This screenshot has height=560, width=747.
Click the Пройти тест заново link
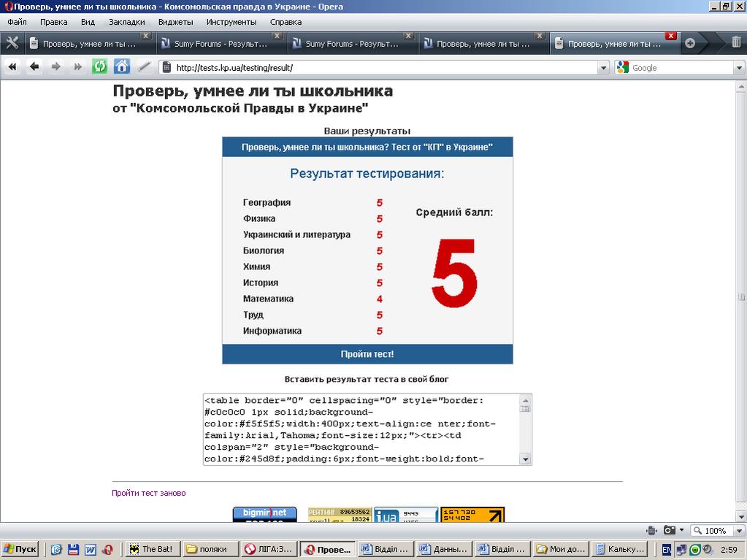pos(149,493)
